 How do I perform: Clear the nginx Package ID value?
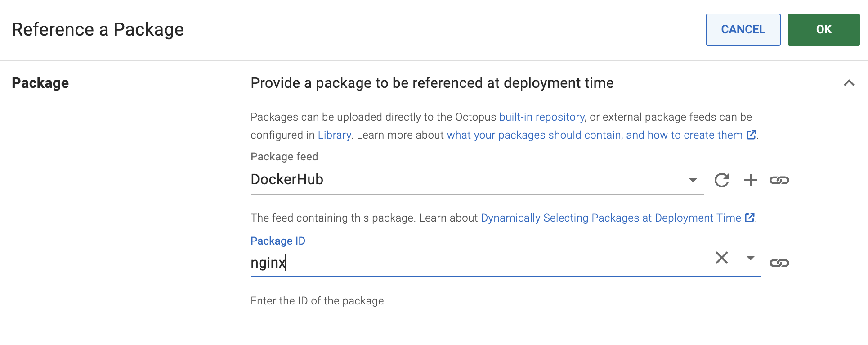point(721,258)
